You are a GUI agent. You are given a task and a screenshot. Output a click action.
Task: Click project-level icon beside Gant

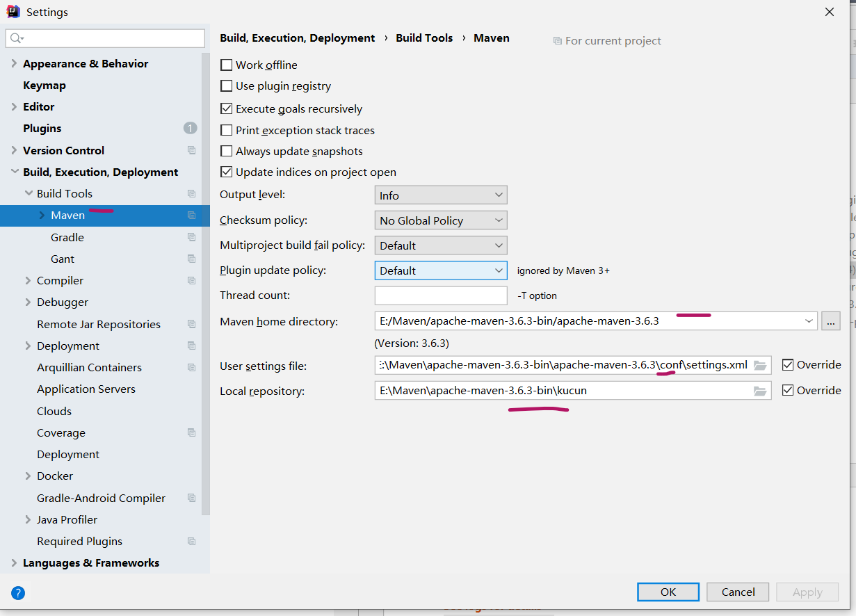point(191,259)
